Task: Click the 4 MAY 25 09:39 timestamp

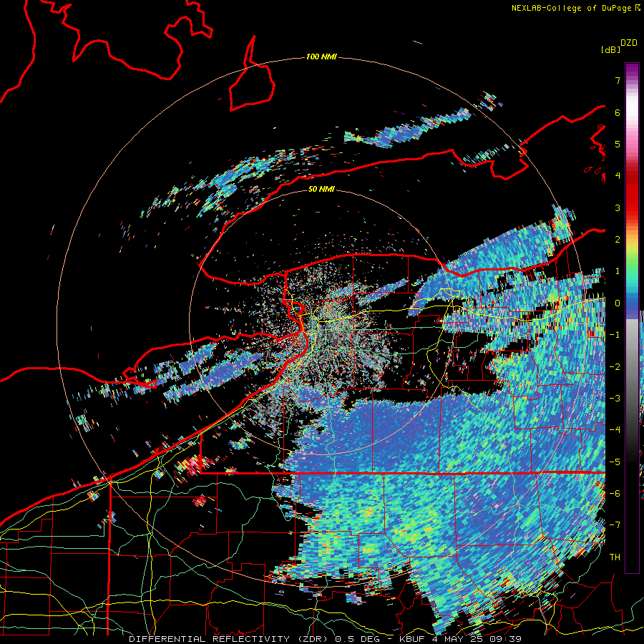Action: coord(477,639)
